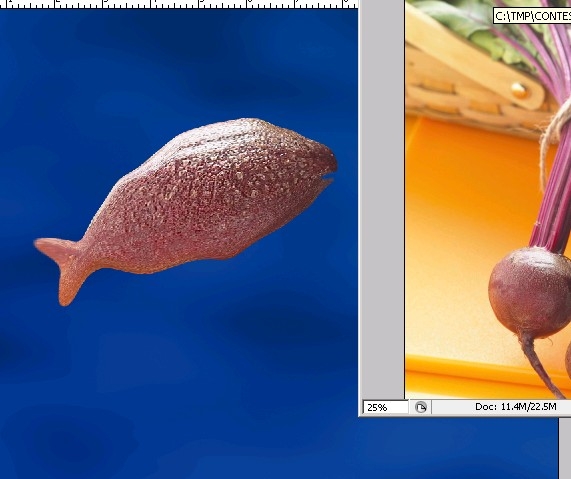The height and width of the screenshot is (479, 571).
Task: Click the Doc: 11.4M/22.5M status text
Action: coord(515,407)
